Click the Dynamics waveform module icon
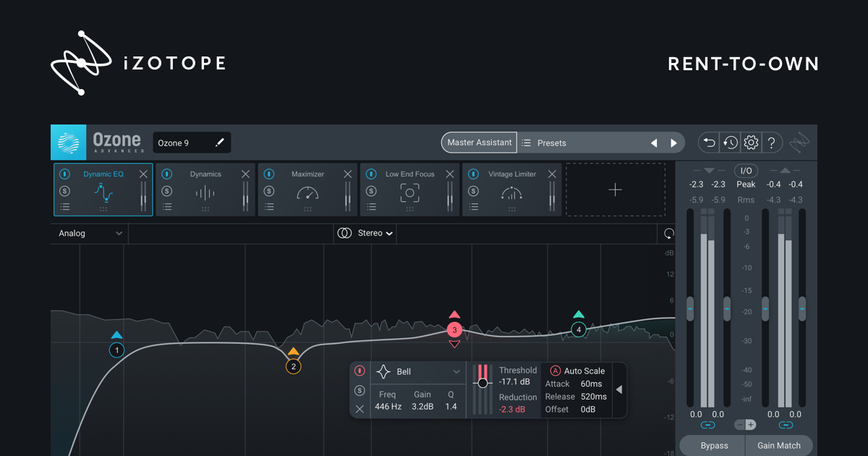Screen dimensions: 868x456 point(205,193)
